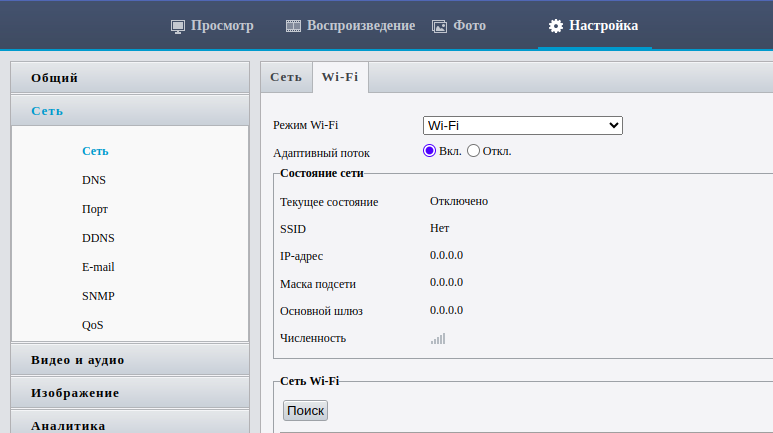773x433 pixels.
Task: Click the gear icon beside Настройка
Action: pos(556,26)
